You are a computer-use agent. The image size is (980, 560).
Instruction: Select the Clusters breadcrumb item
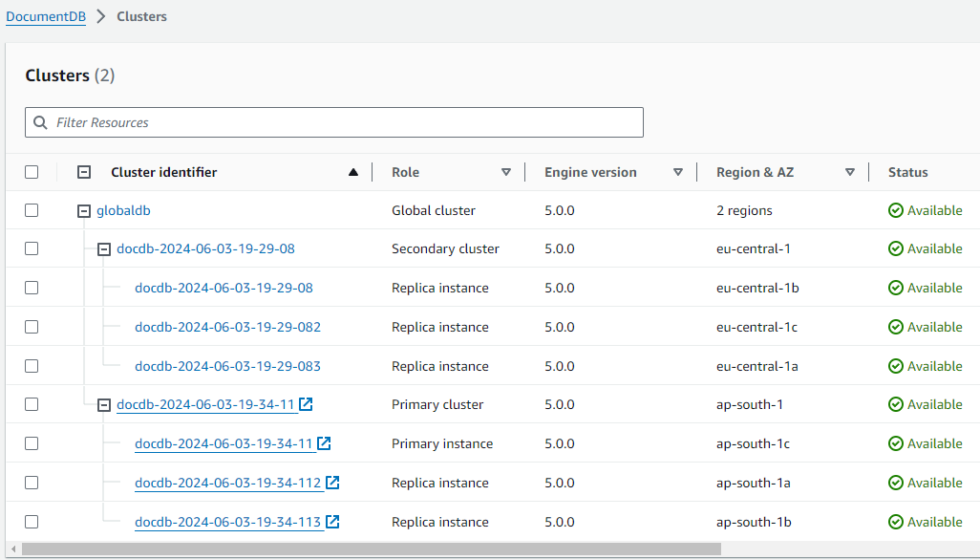coord(141,16)
